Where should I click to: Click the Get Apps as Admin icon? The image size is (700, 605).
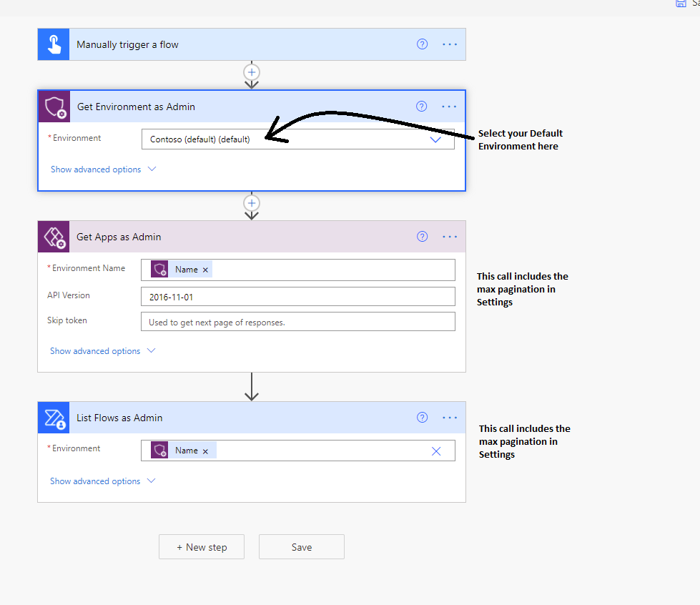[54, 237]
